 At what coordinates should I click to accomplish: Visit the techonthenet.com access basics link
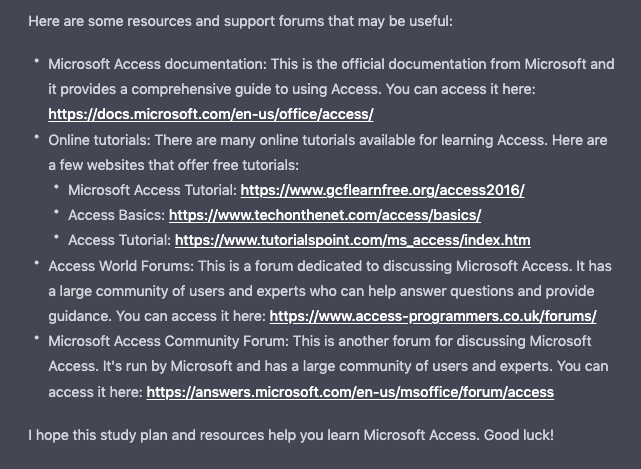tap(325, 215)
